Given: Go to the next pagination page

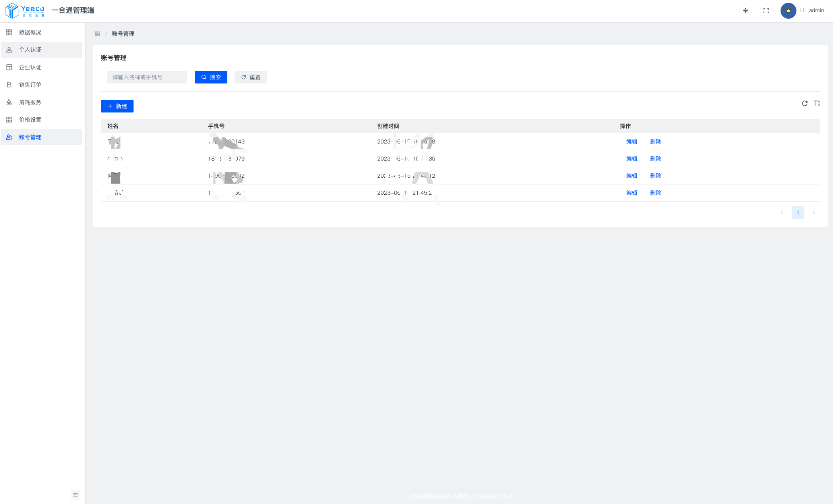Looking at the screenshot, I should click(x=814, y=213).
